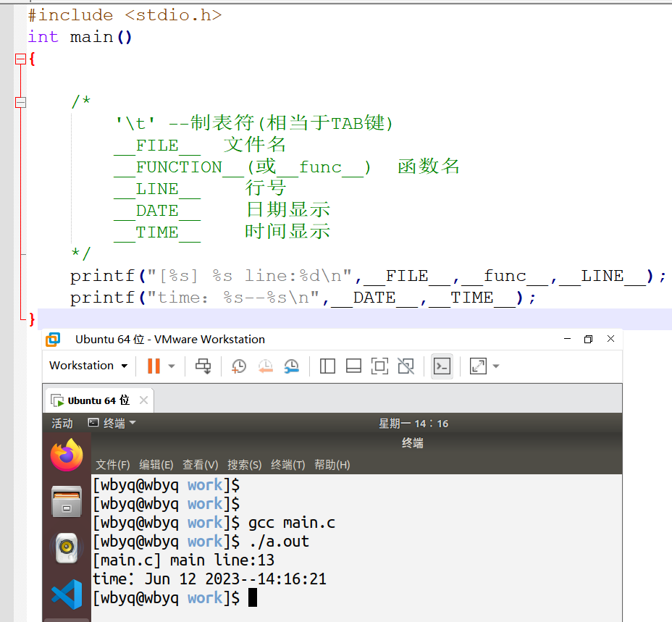Image resolution: width=672 pixels, height=622 pixels.
Task: Revert VM to previous snapshot
Action: tap(265, 366)
